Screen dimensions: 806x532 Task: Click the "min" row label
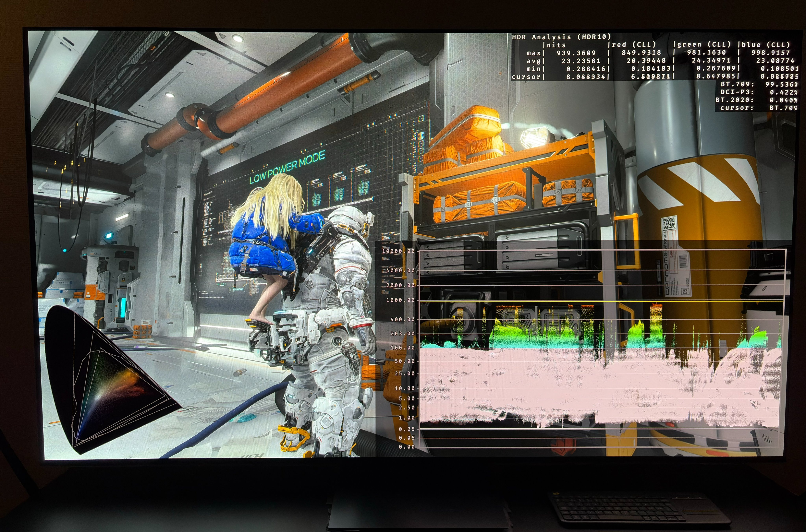(534, 69)
